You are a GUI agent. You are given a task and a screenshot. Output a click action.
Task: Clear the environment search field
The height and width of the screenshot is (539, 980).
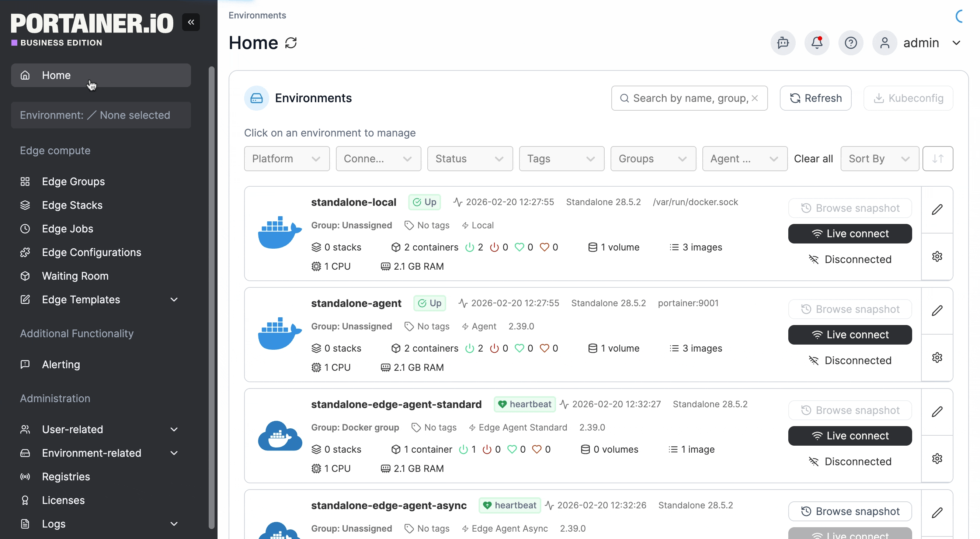755,98
